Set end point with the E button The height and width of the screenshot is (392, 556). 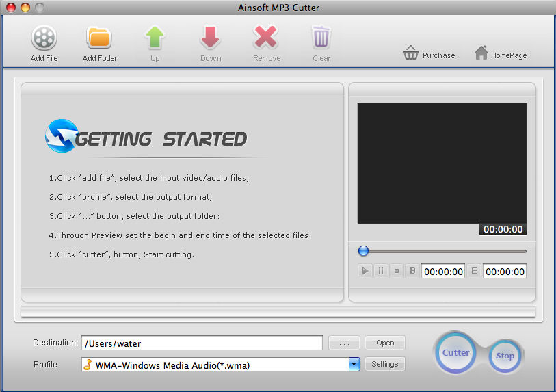(473, 271)
